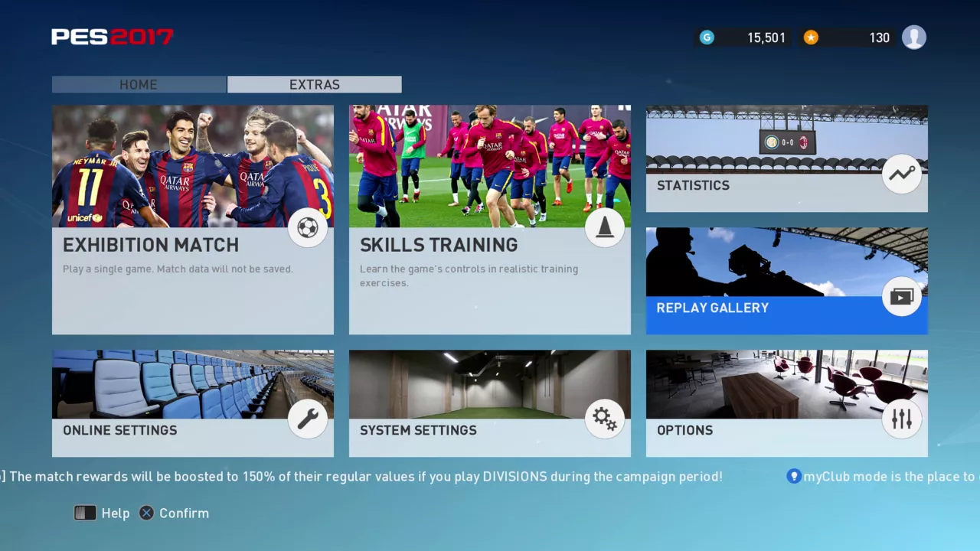Open EXHIBITION MATCH title
The image size is (980, 551).
coord(151,245)
